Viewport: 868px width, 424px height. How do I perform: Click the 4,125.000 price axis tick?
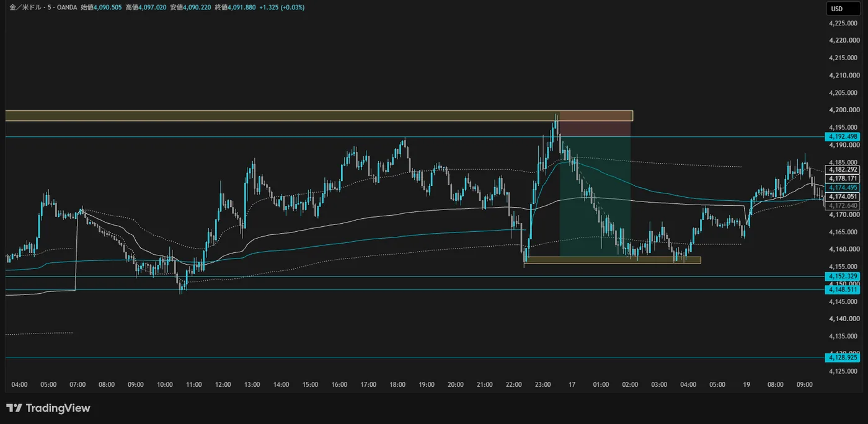(x=843, y=371)
